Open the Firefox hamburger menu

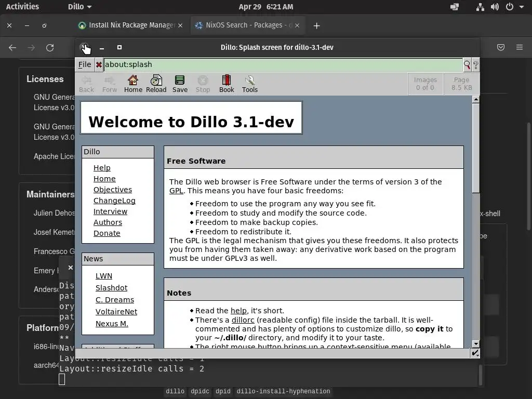520,47
